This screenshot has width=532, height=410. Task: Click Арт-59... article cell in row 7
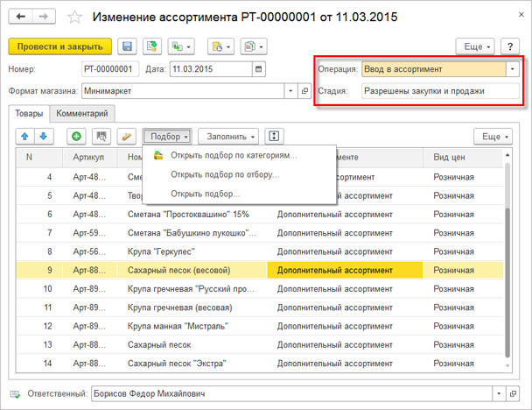point(89,233)
